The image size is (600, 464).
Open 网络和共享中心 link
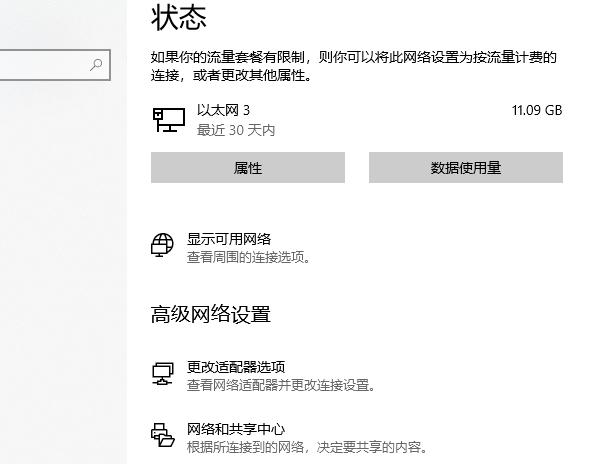236,429
